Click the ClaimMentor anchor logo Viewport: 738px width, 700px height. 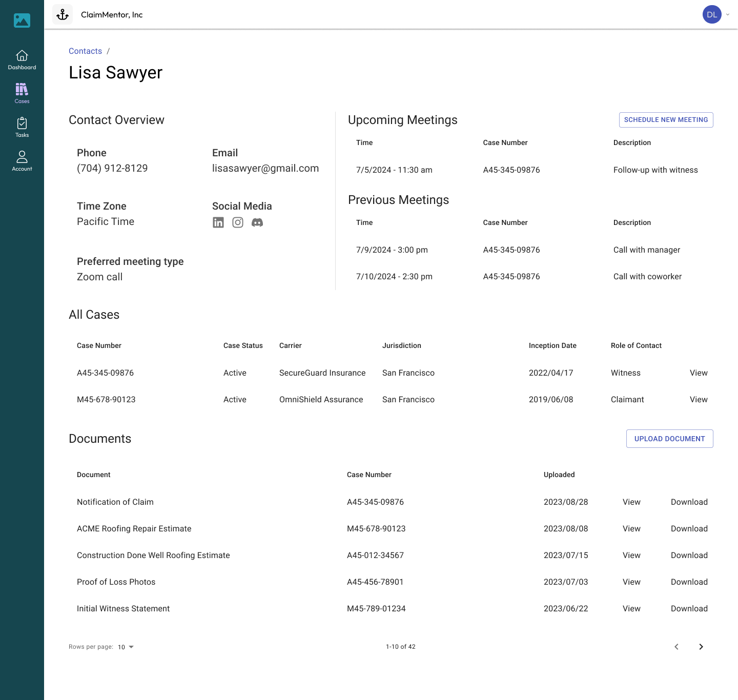tap(62, 14)
